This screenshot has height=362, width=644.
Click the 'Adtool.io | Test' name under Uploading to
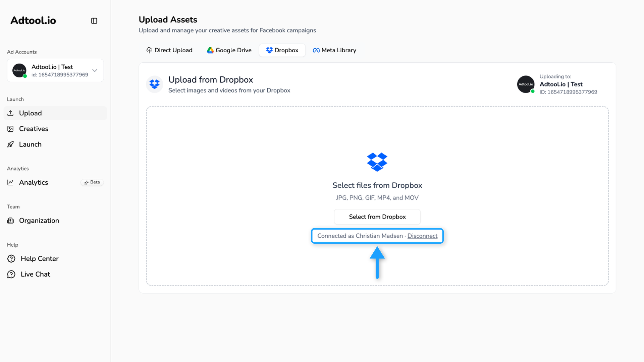[x=561, y=84]
